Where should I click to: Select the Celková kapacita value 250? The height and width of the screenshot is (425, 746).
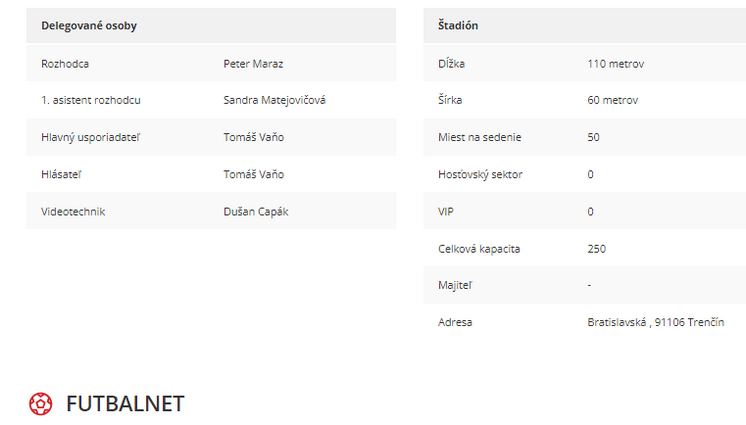tap(597, 249)
